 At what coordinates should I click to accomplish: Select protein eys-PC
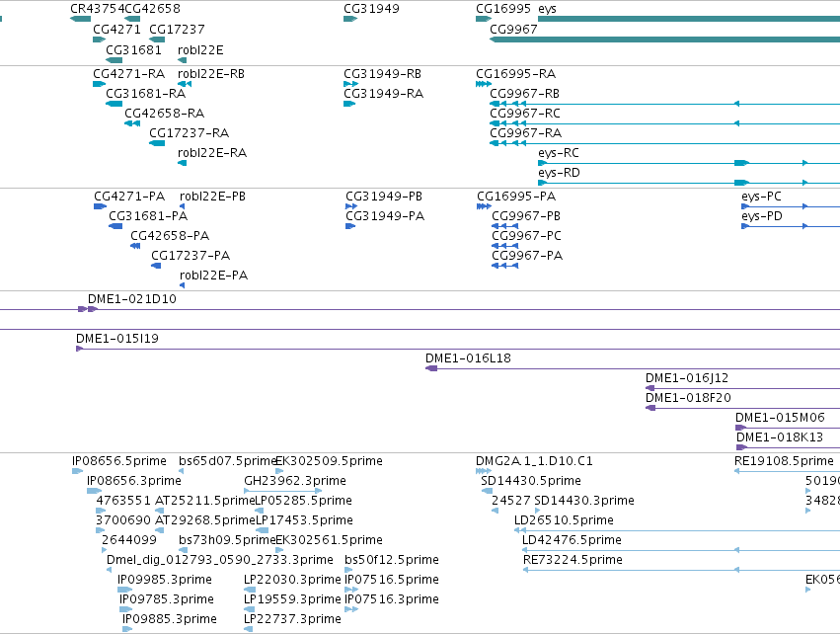pos(761,197)
